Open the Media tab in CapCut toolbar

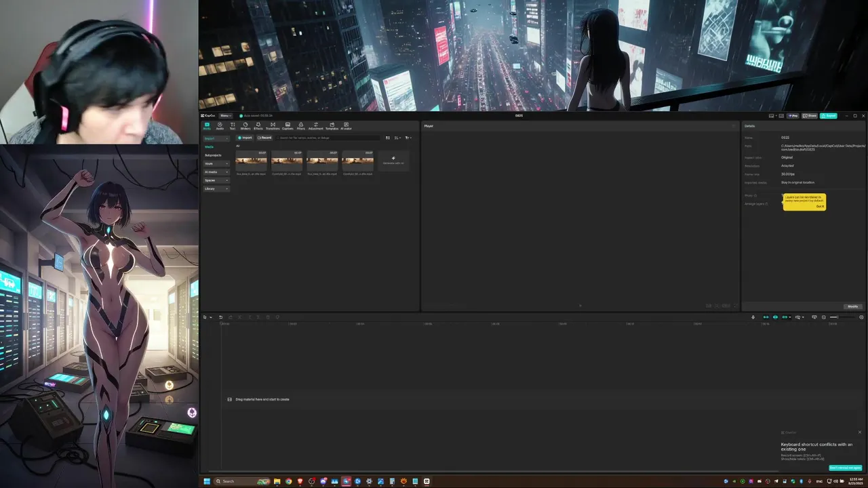(x=207, y=126)
